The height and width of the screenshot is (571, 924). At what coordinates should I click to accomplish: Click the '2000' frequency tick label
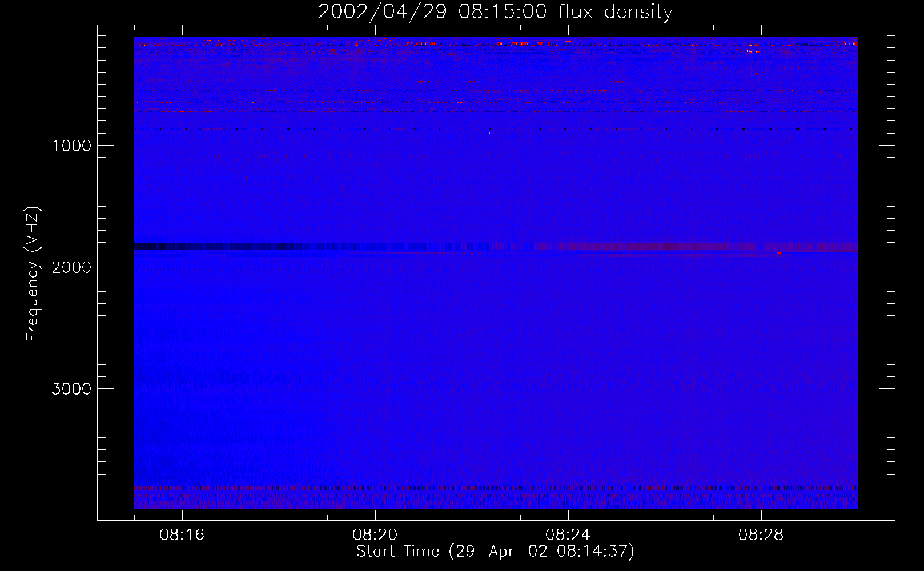(x=71, y=267)
